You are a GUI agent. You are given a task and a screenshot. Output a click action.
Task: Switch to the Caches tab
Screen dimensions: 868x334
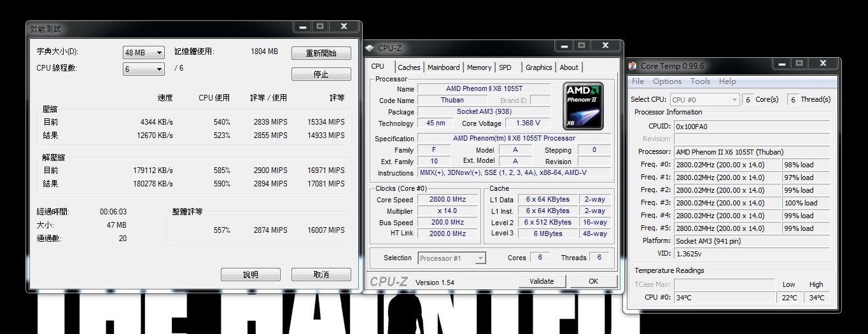coord(409,67)
